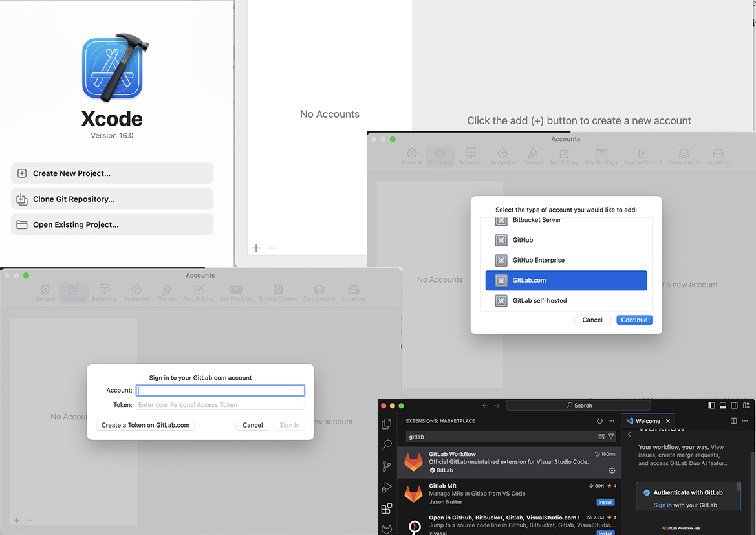Go forward with VS Code title bar arrow

click(497, 405)
